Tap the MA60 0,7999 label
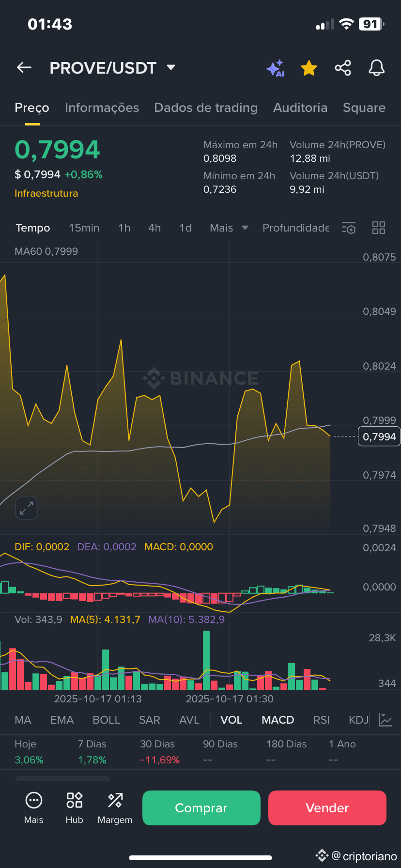Image resolution: width=401 pixels, height=868 pixels. tap(46, 251)
